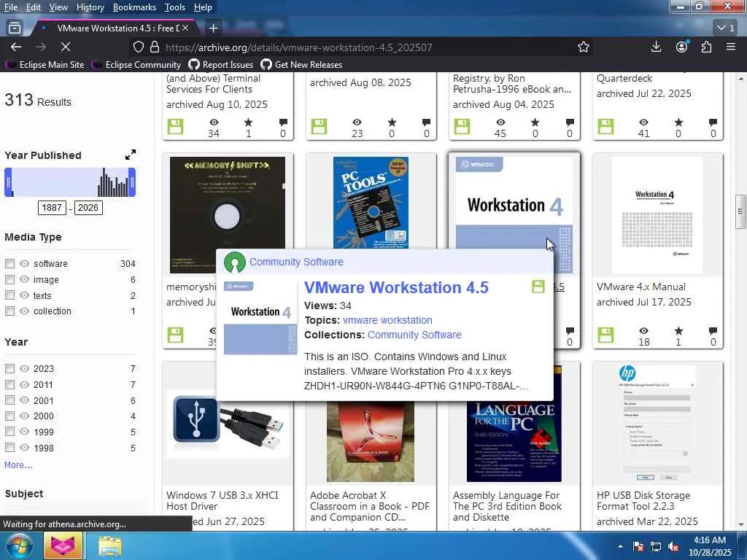Click the floppy icon on the memoryshift card
Screen dimensions: 747x560
175,334
